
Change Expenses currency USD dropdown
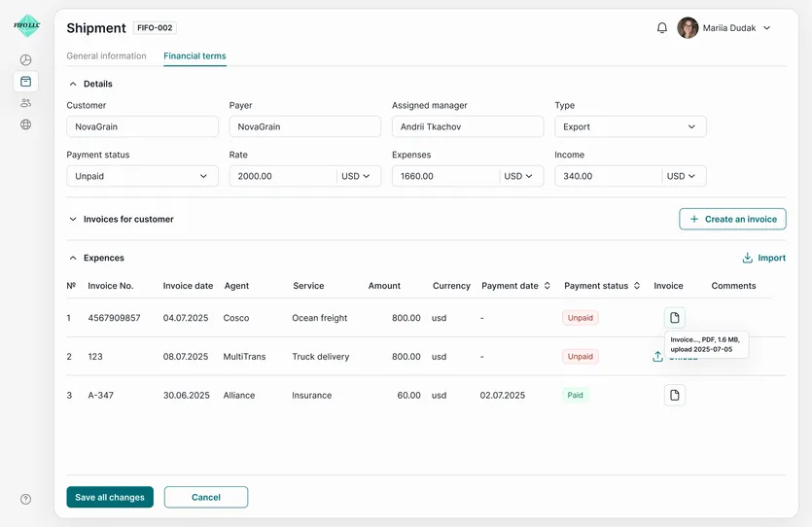coord(518,176)
